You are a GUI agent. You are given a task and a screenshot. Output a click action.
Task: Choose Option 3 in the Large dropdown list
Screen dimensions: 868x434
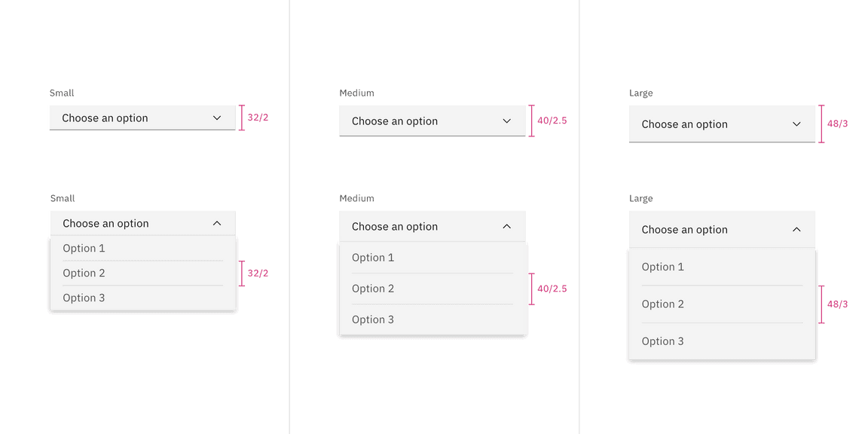coord(663,341)
